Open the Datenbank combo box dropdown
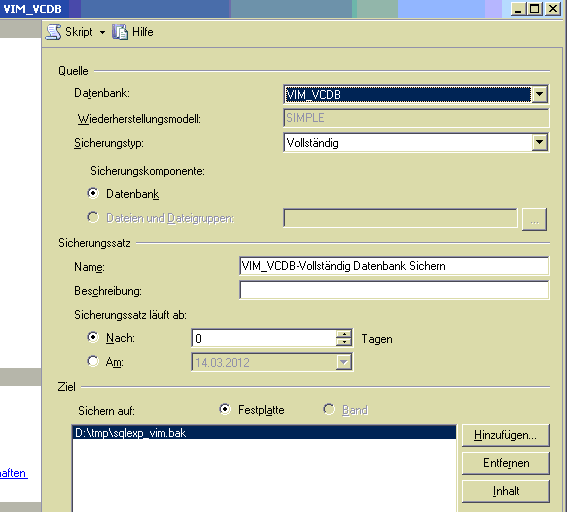Viewport: 567px width, 512px height. (539, 94)
